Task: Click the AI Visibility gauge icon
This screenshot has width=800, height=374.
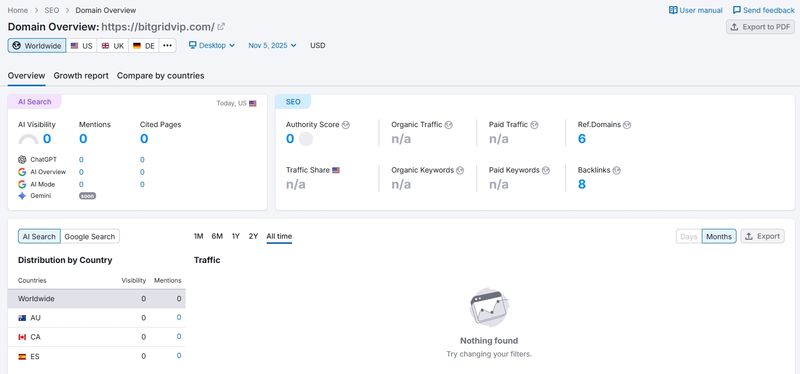Action: (28, 139)
